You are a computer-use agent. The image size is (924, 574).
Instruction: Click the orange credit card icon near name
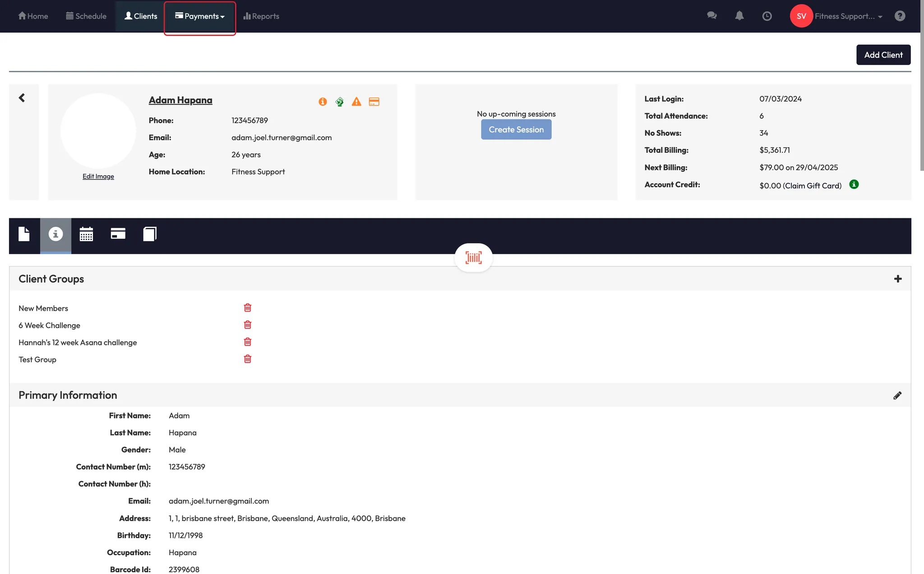click(x=374, y=101)
